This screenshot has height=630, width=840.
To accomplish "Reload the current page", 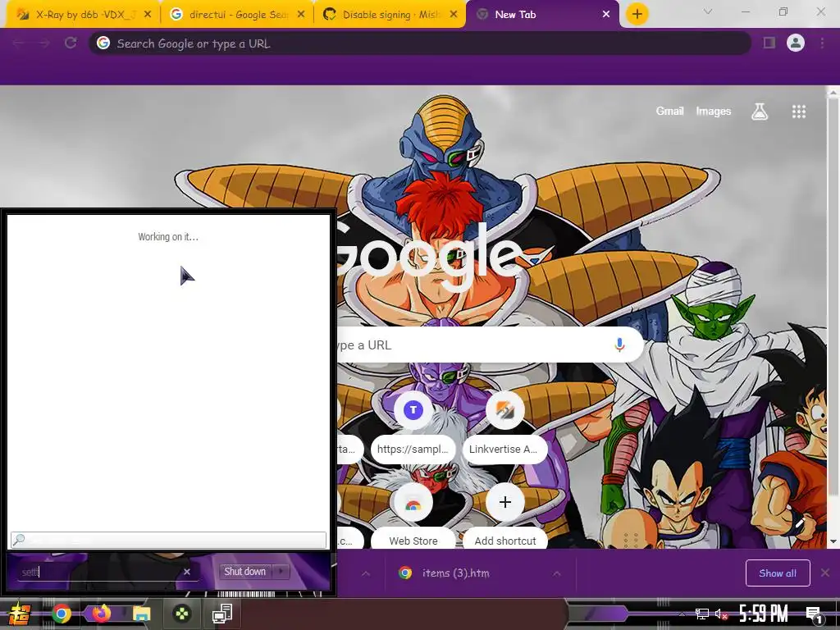I will pyautogui.click(x=71, y=43).
